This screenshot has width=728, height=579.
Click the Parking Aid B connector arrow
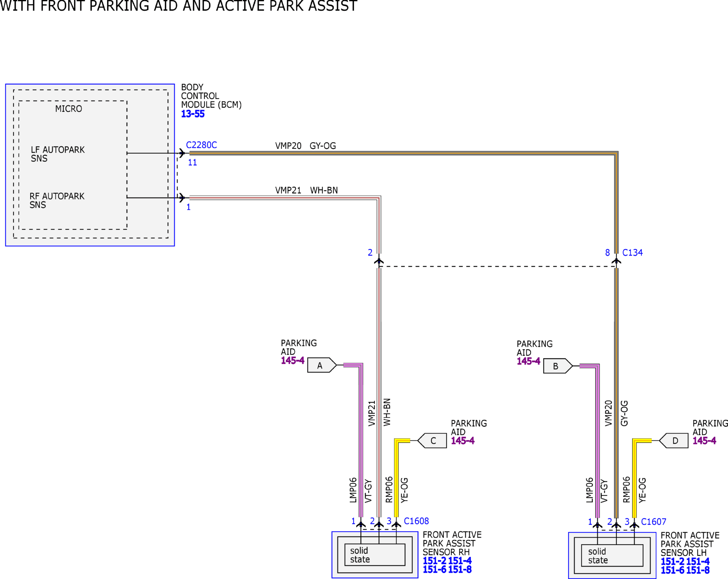(x=558, y=366)
